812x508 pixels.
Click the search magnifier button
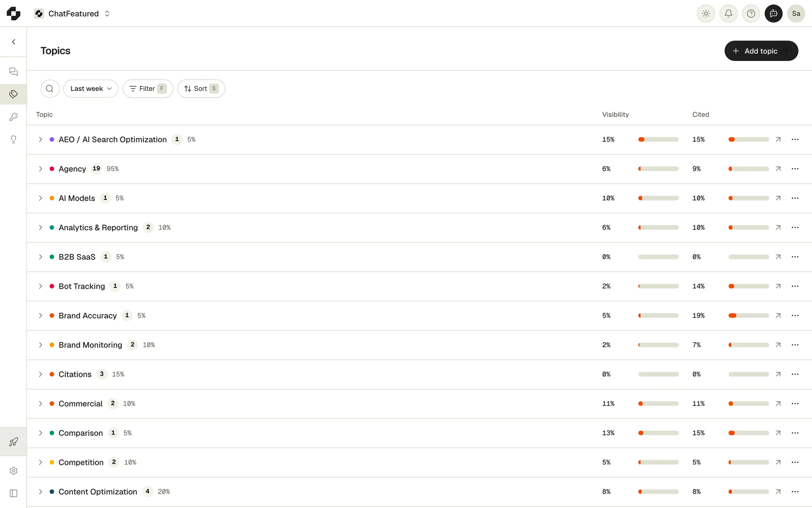(x=50, y=88)
